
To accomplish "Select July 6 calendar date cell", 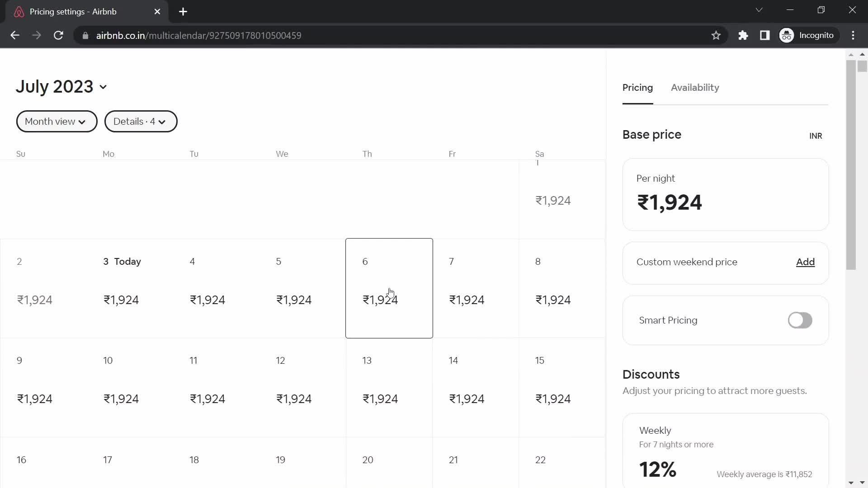I will click(389, 288).
